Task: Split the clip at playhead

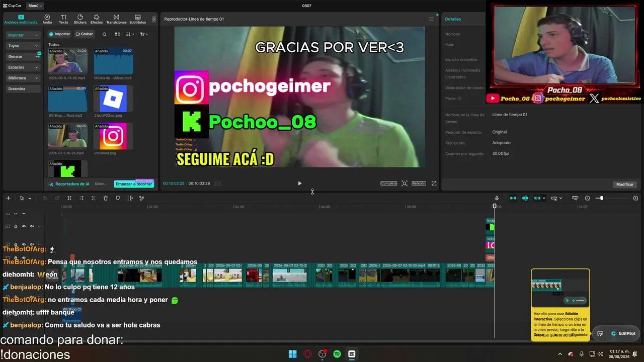Action: [x=69, y=198]
